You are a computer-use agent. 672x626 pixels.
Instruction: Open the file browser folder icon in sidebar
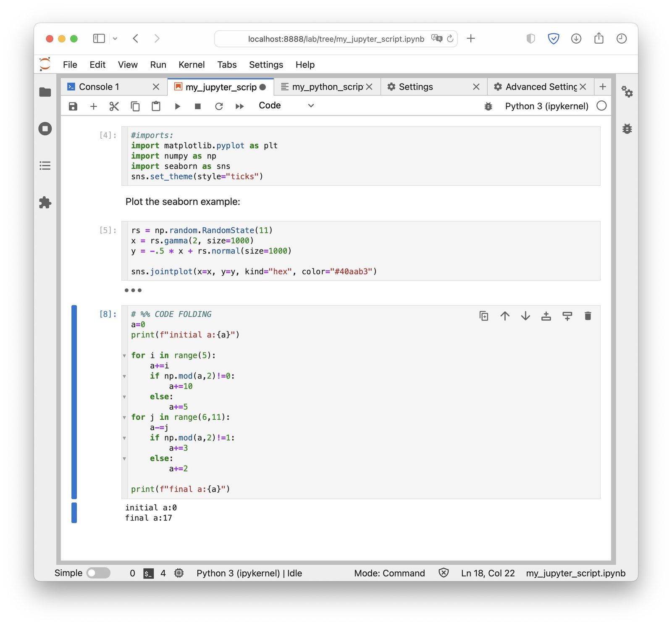(x=45, y=92)
